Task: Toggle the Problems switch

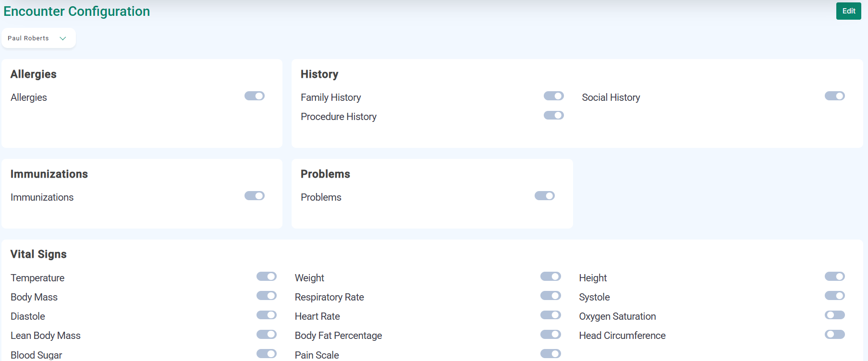Action: (544, 196)
